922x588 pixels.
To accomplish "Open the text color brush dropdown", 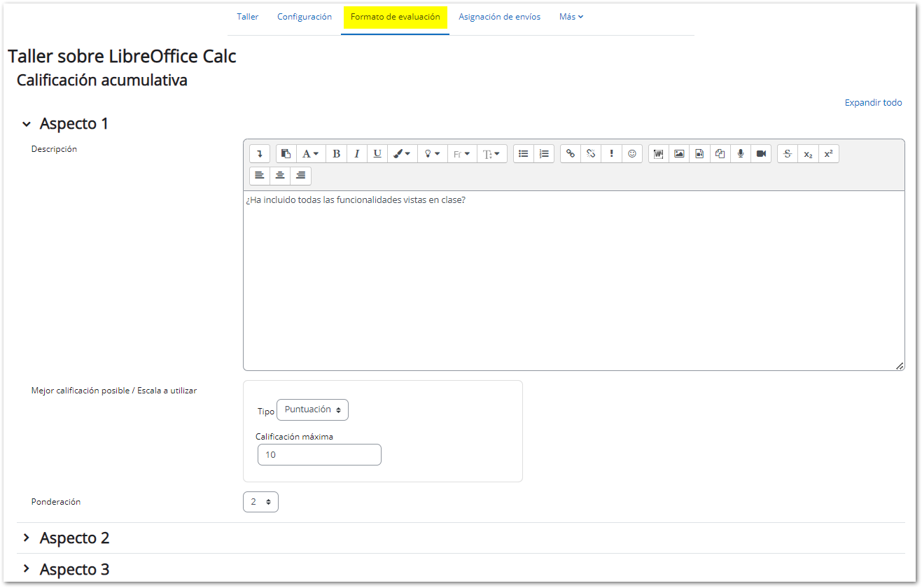I will [402, 154].
